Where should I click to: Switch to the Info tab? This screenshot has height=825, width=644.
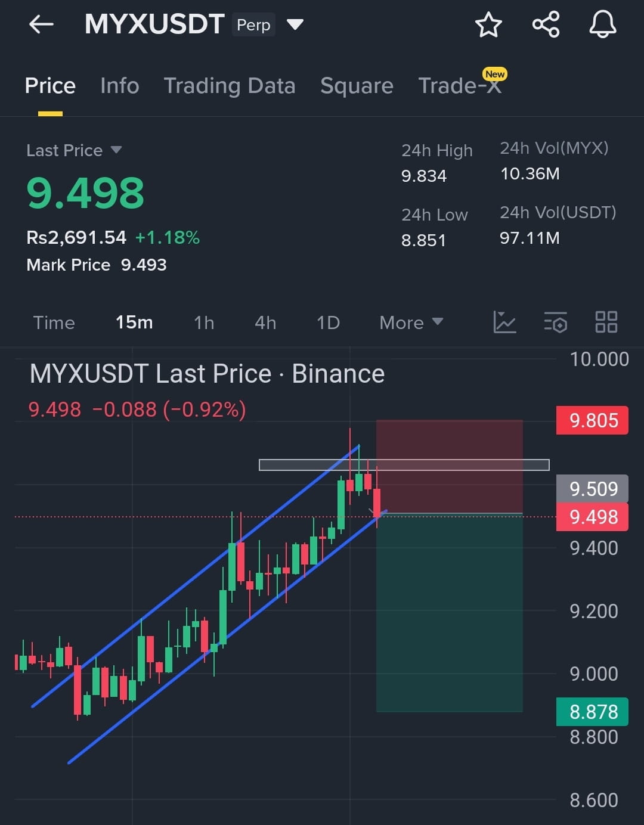point(120,86)
